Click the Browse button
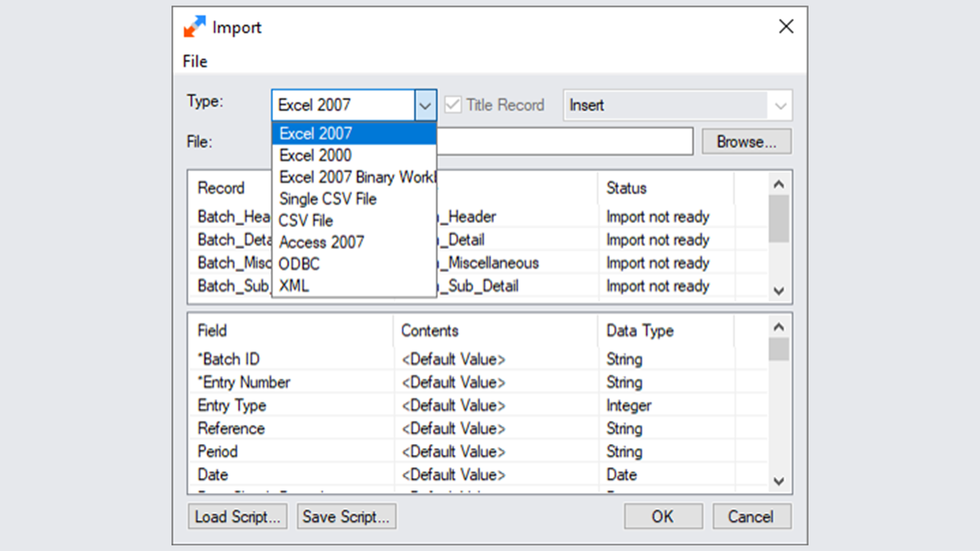980x551 pixels. click(x=746, y=141)
